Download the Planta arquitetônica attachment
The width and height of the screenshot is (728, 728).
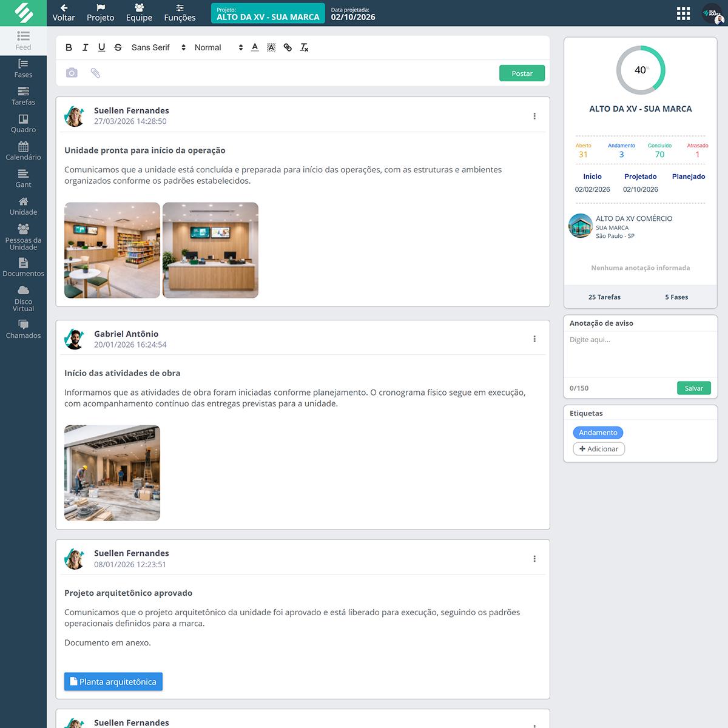click(x=113, y=681)
